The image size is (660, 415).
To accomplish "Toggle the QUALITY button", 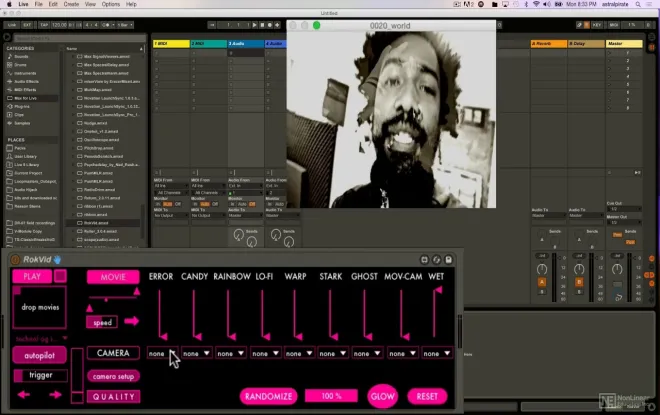I will click(114, 396).
